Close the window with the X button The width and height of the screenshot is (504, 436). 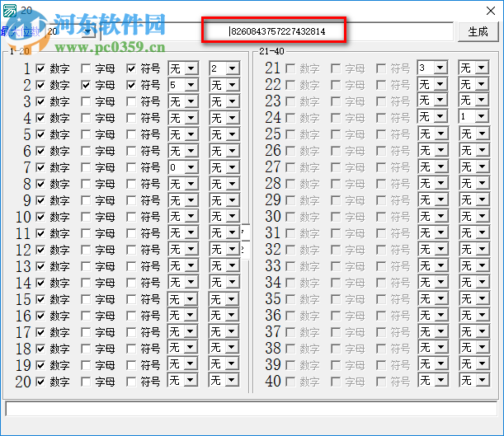491,11
